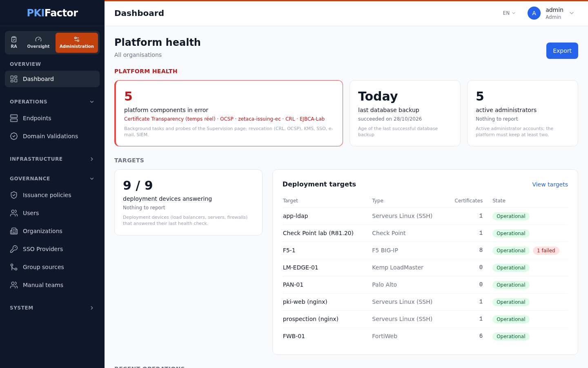
Task: Click the Dashboard grid icon
Action: [14, 79]
